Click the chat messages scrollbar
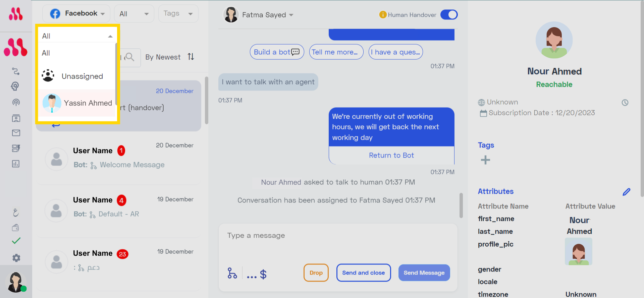 (x=461, y=205)
